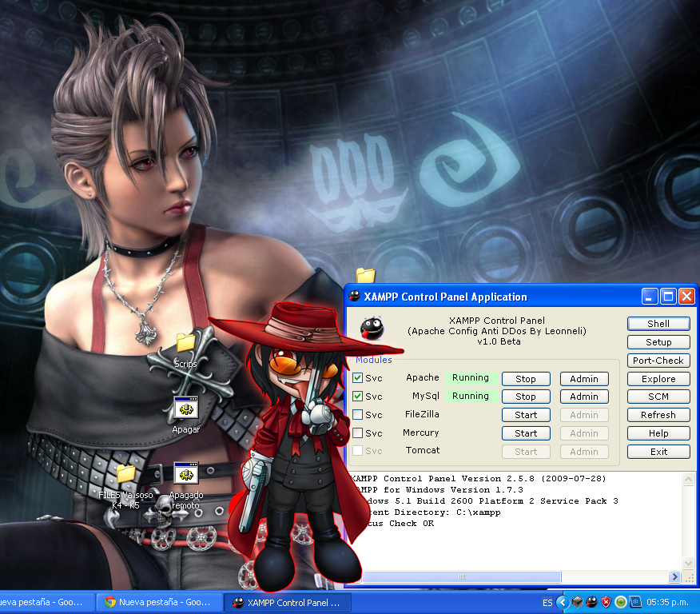This screenshot has width=700, height=614.
Task: Click the Apagar shortcut icon
Action: click(x=185, y=409)
